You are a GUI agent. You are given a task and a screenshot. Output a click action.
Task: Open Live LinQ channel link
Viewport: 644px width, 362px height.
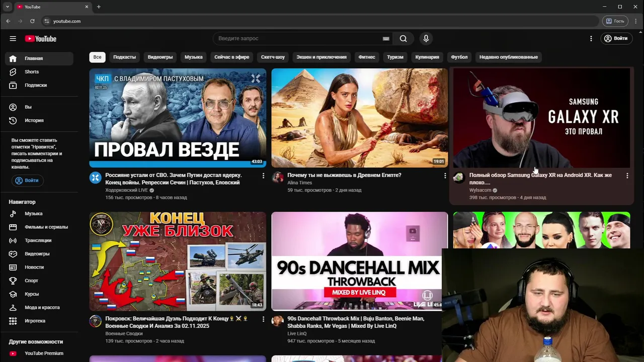pos(297,334)
